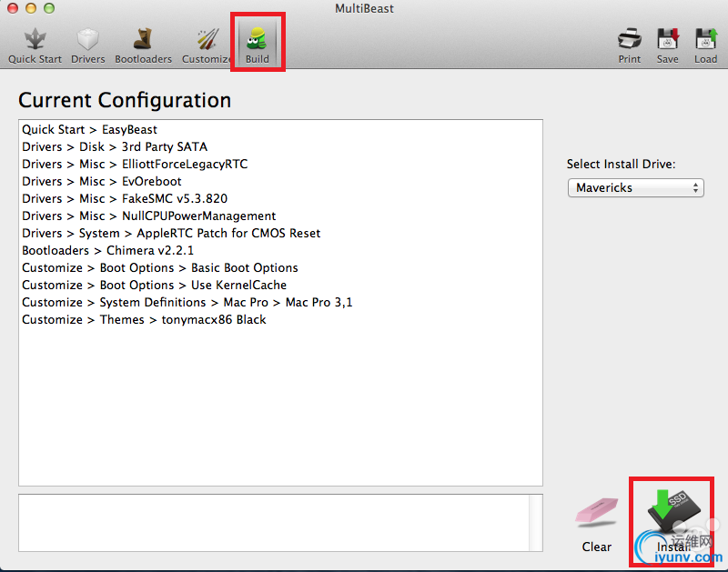Print the current configuration
This screenshot has height=572, width=728.
(x=629, y=46)
